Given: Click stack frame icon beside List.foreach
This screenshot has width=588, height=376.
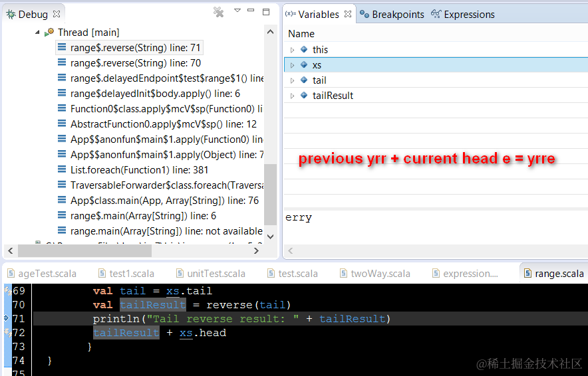Looking at the screenshot, I should tap(62, 169).
